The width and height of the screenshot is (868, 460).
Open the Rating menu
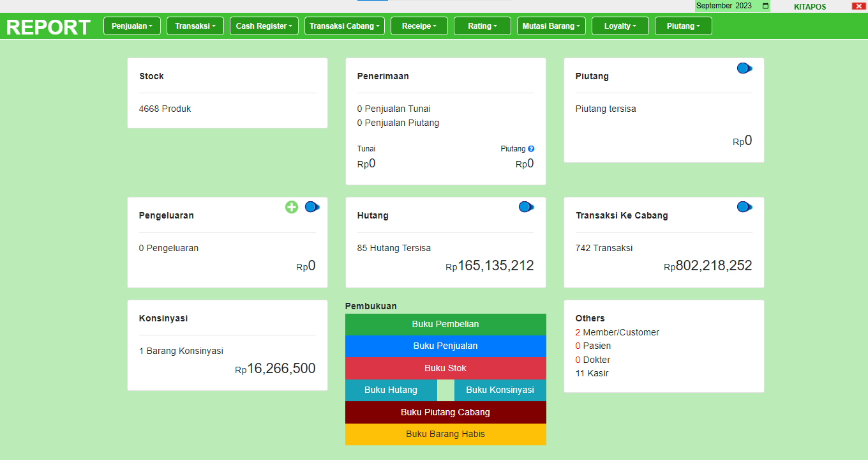pyautogui.click(x=483, y=26)
